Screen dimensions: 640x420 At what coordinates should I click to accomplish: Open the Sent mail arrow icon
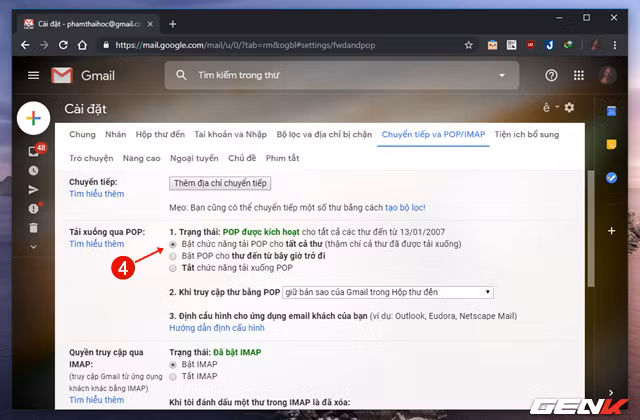33,189
